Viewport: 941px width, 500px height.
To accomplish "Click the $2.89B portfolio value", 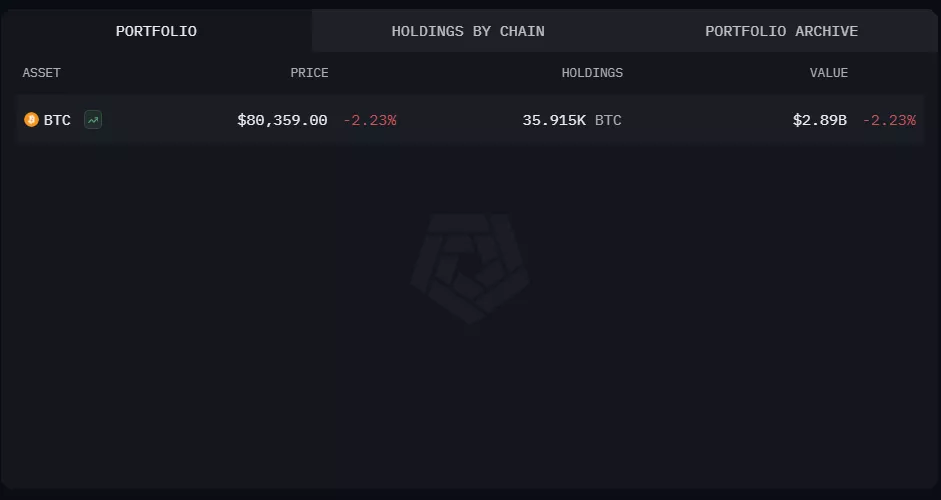I will coord(819,120).
